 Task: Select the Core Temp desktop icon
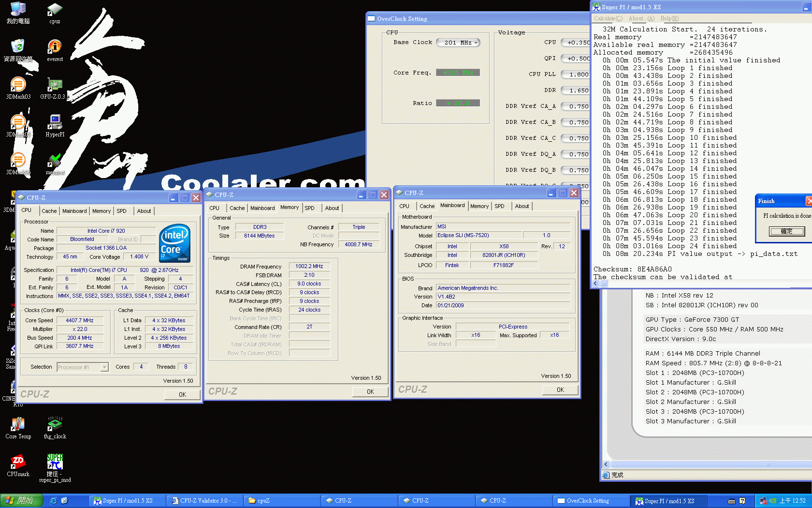coord(18,428)
